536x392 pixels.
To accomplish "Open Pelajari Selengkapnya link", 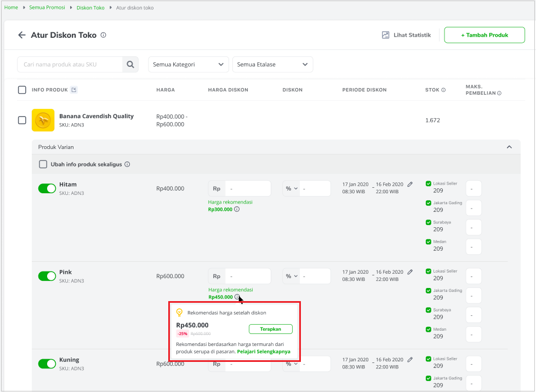I will coord(264,351).
